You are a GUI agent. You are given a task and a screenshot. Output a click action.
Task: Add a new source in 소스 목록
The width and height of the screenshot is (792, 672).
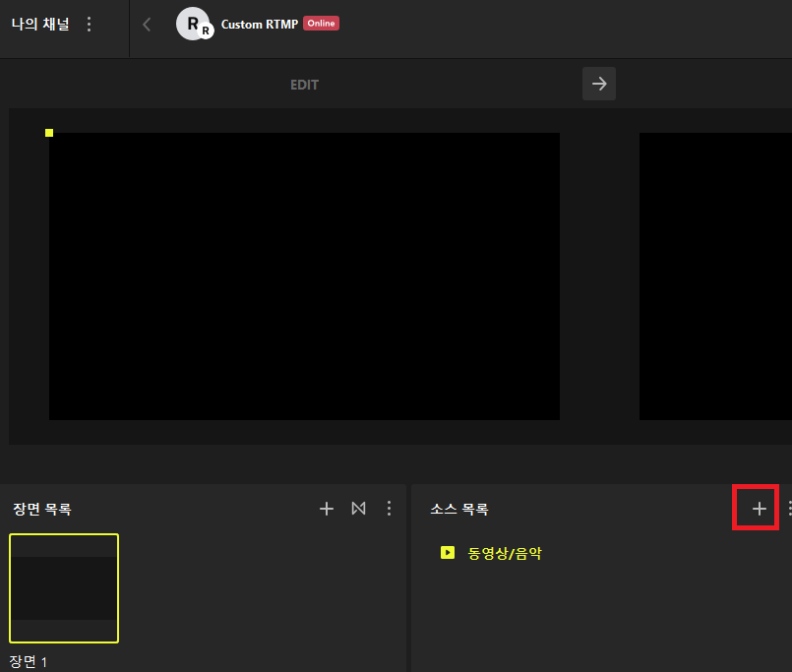pyautogui.click(x=760, y=509)
